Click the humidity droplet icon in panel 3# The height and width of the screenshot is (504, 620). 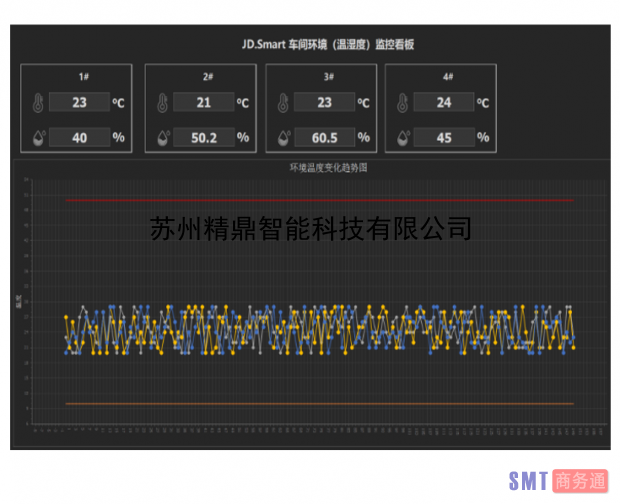pos(283,138)
